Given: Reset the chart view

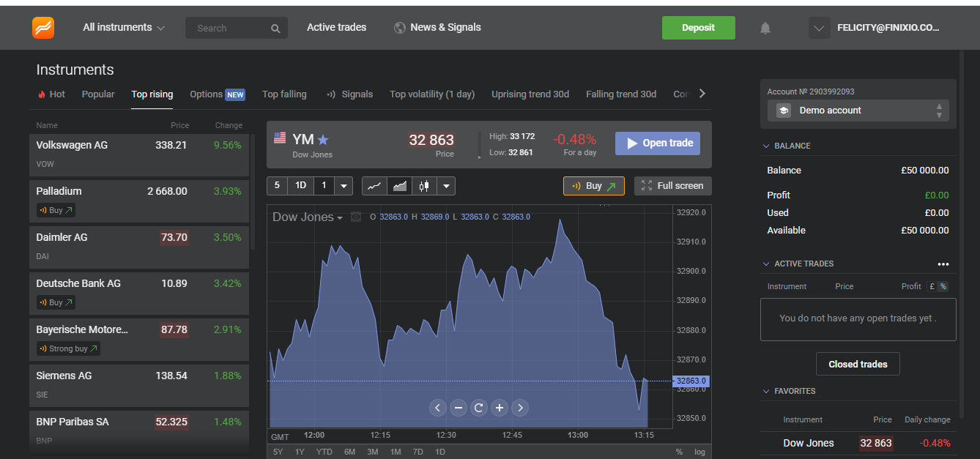Looking at the screenshot, I should tap(479, 408).
